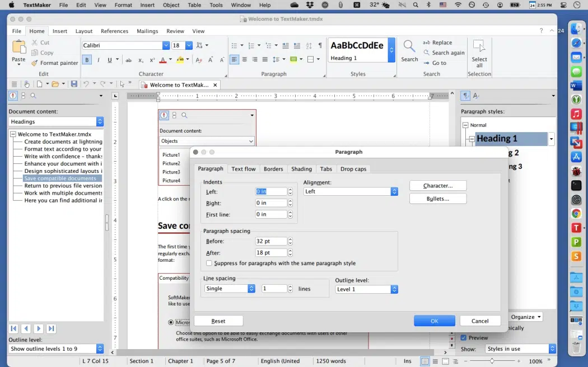Enable Suppress for paragraphs with same style
Viewport: 588px width, 367px height.
pos(209,264)
